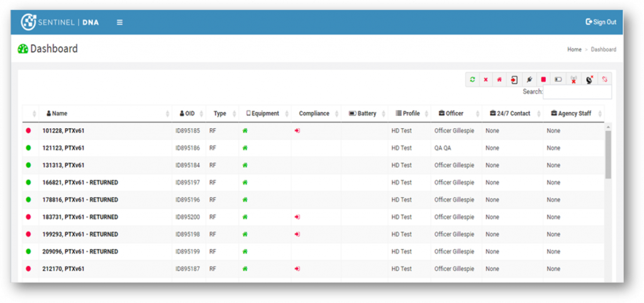Click the green home icon in 101228 row
Viewport: 644px width, 303px height.
pos(245,131)
